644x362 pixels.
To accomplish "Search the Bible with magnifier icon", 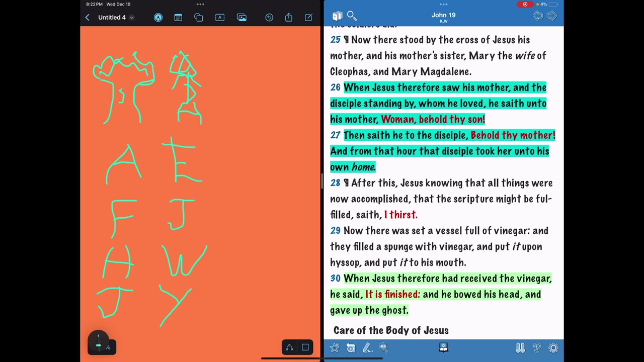I will pos(352,16).
